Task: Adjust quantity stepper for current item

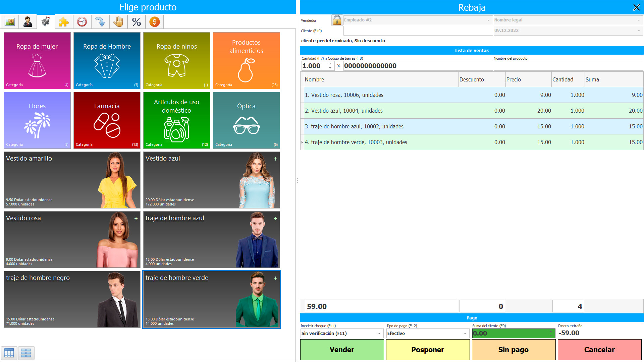Action: [331, 65]
